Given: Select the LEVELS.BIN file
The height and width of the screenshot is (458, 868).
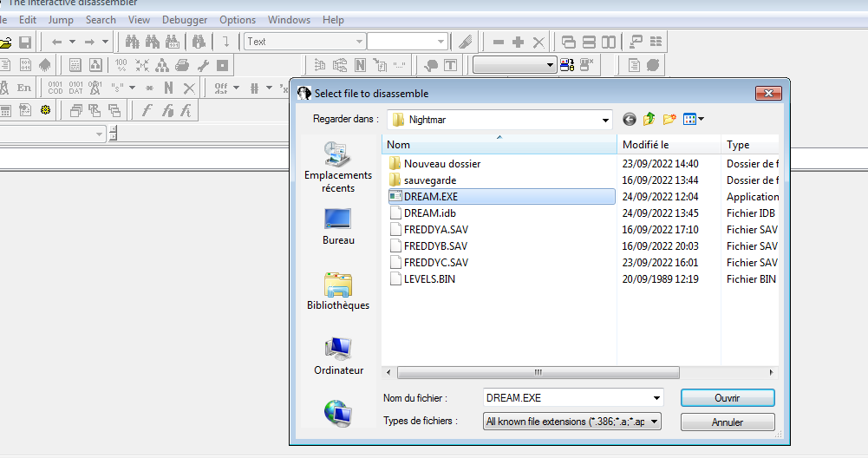Looking at the screenshot, I should (429, 279).
